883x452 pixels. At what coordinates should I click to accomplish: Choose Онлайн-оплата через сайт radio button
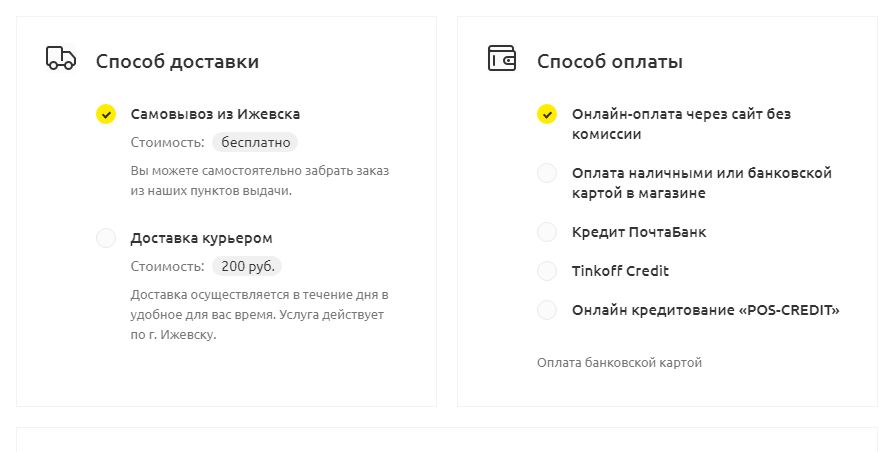point(547,114)
